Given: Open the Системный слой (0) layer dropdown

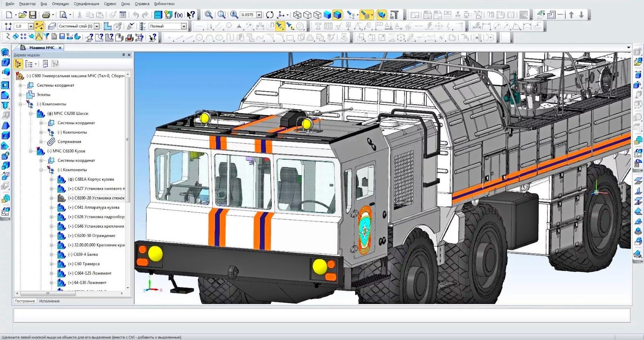Looking at the screenshot, I should pyautogui.click(x=96, y=26).
